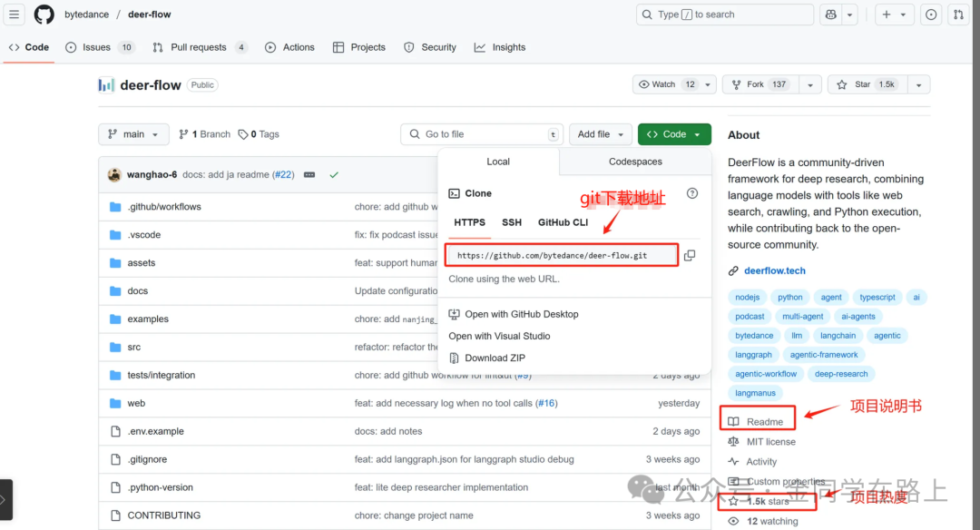Star the deer-flow repository
Viewport: 980px width, 530px height.
[x=867, y=84]
